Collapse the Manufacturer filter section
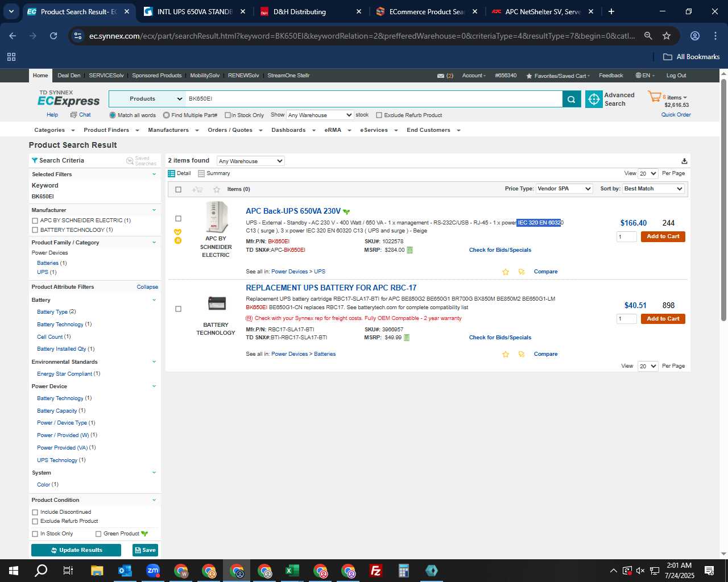728x582 pixels. tap(154, 210)
